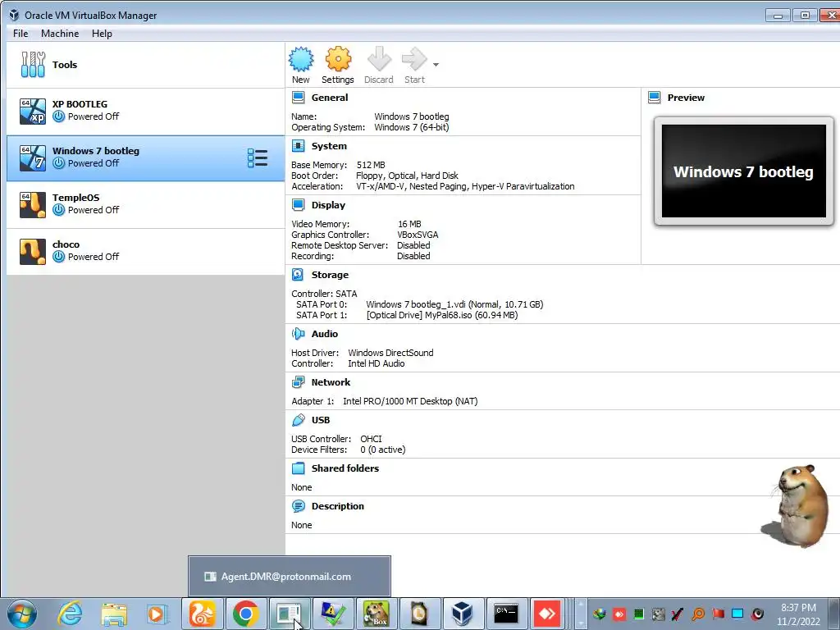Select the XP BOOTLEG virtual machine
The width and height of the screenshot is (840, 630).
[145, 112]
